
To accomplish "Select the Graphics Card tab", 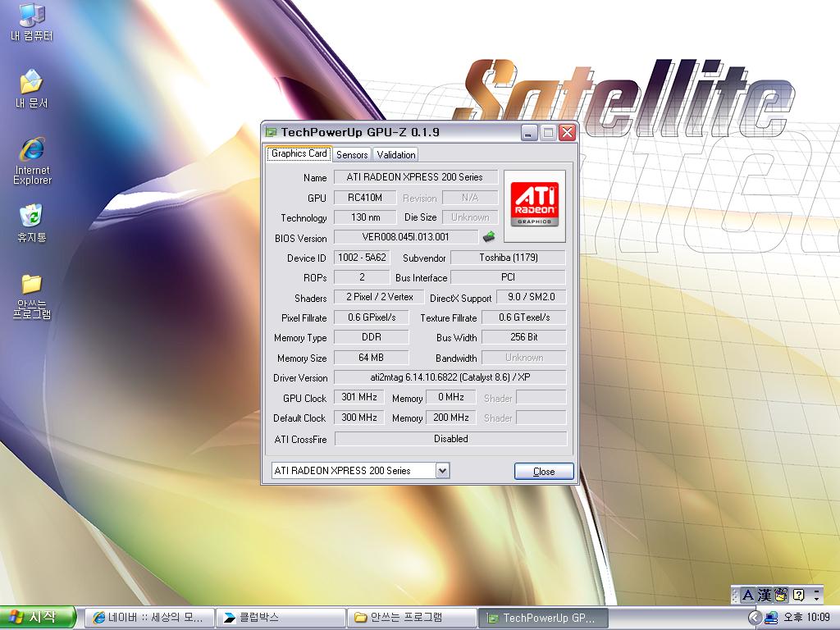I will point(299,153).
